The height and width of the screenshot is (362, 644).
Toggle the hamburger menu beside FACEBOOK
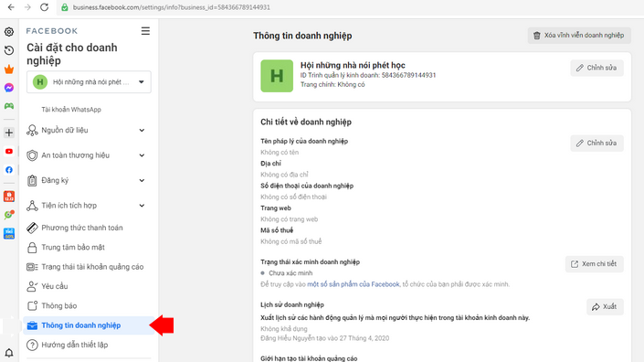(x=145, y=31)
